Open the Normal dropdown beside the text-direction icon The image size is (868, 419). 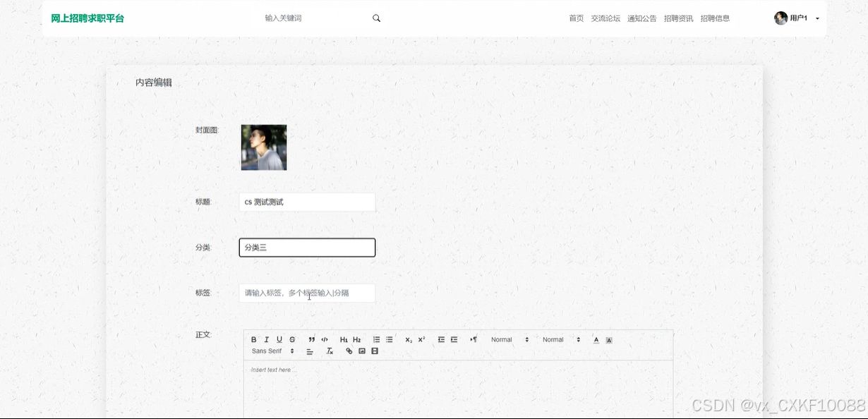pyautogui.click(x=510, y=340)
